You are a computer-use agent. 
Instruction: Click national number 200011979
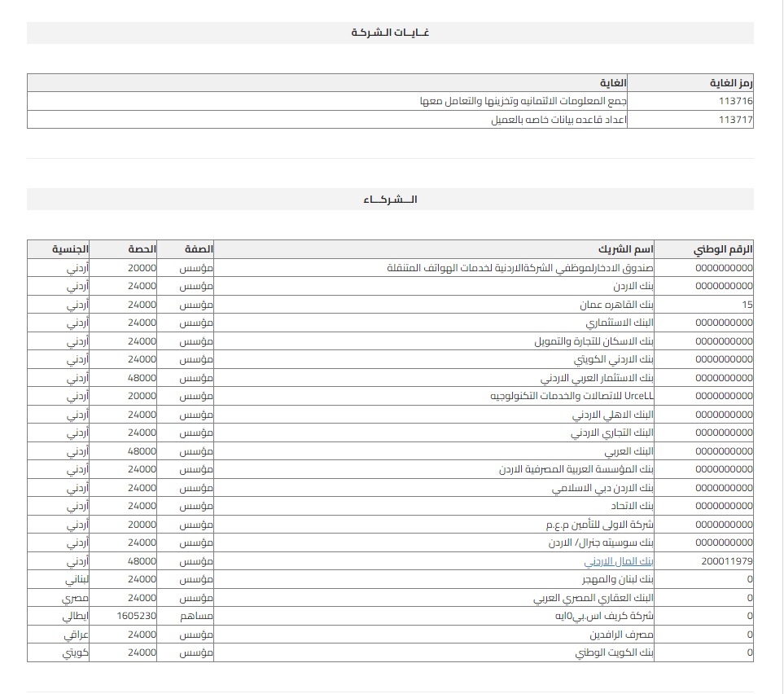727,561
